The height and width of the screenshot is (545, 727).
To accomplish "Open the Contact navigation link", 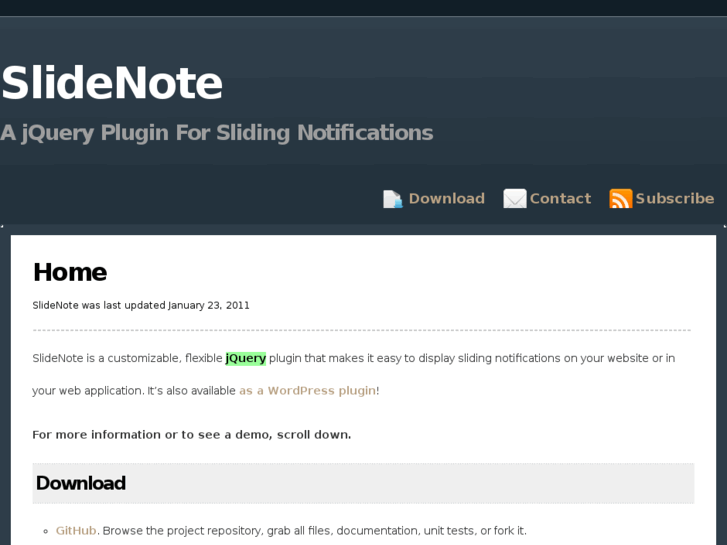I will pos(560,199).
